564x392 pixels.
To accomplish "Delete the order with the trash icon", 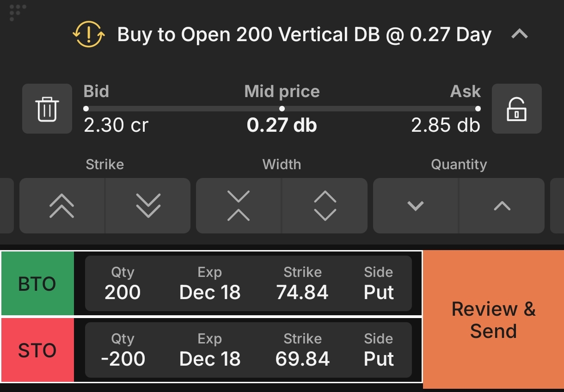I will click(47, 109).
